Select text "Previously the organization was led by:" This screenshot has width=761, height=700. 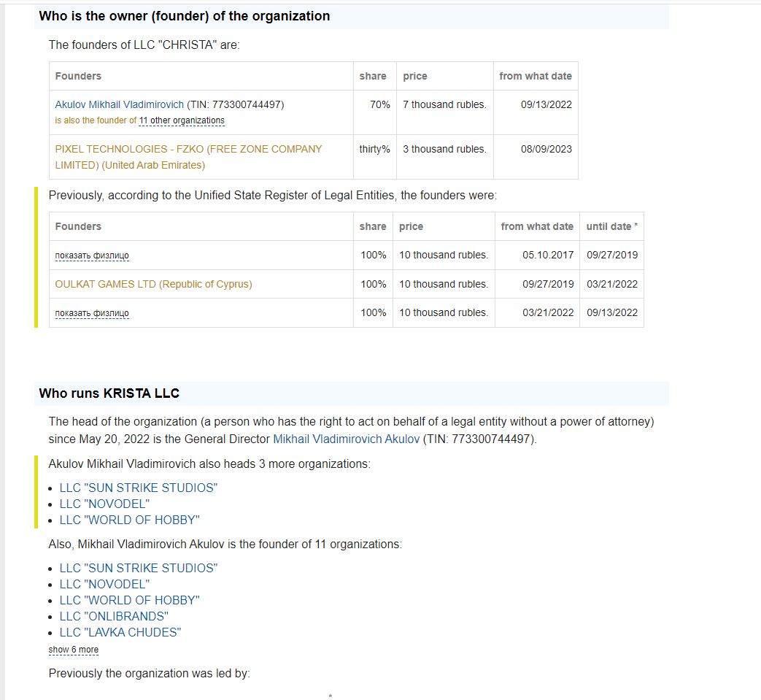pyautogui.click(x=150, y=673)
